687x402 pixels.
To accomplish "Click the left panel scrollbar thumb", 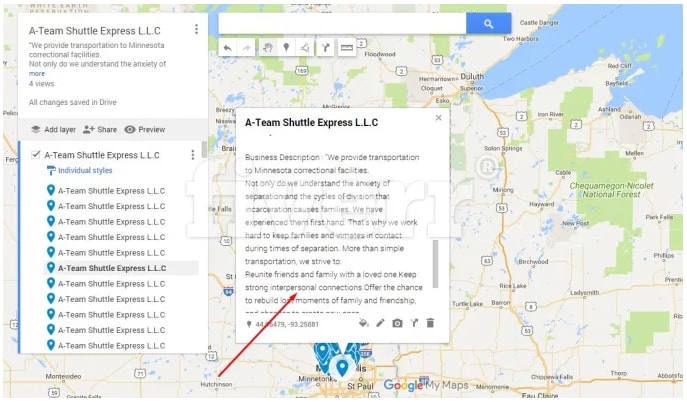I will click(204, 149).
